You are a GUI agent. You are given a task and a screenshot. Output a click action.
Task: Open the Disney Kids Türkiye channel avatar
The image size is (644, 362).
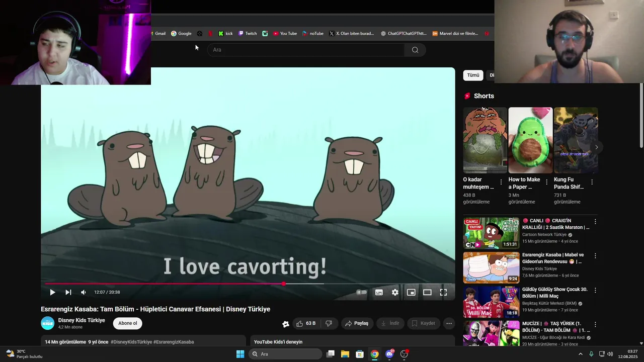click(x=47, y=323)
